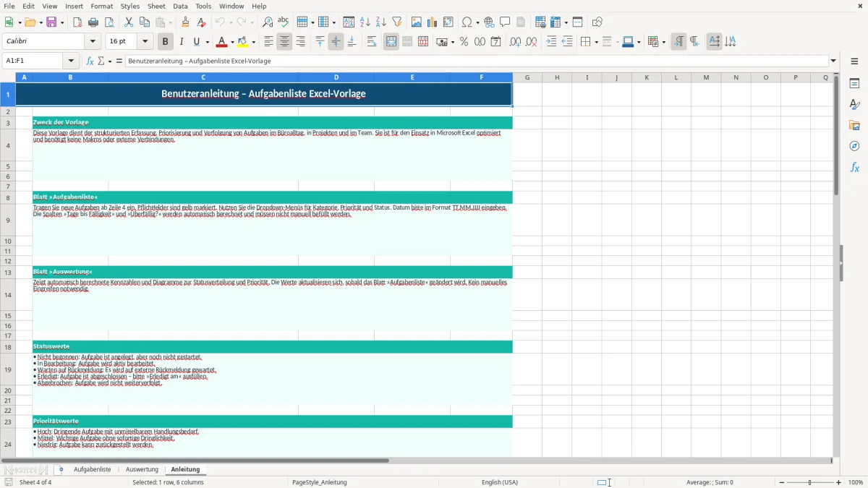The width and height of the screenshot is (868, 488).
Task: Click the PageStyle_Anleitung status field
Action: [x=320, y=482]
